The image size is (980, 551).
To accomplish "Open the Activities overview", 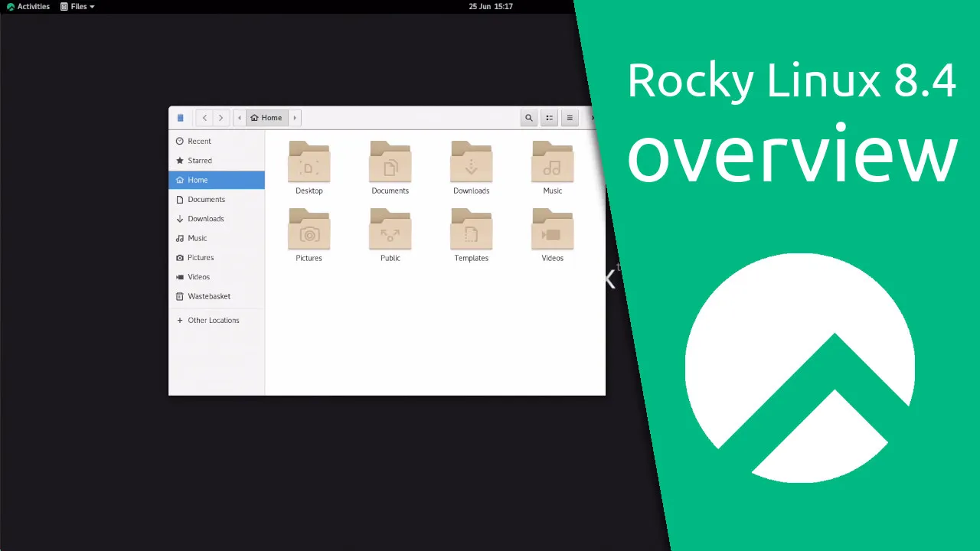I will [x=28, y=6].
